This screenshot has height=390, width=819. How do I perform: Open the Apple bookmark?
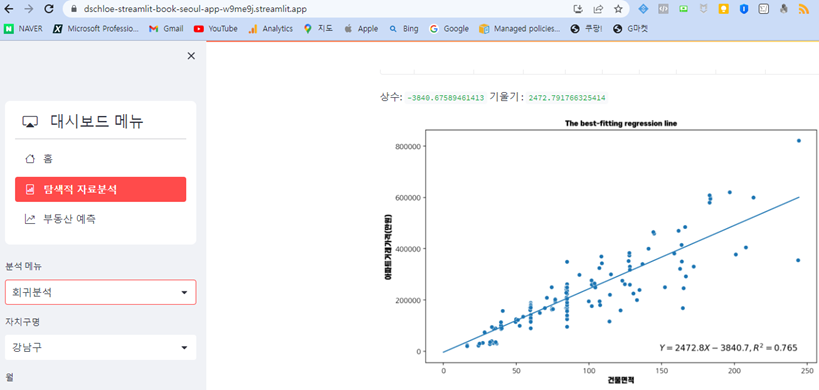(x=361, y=29)
